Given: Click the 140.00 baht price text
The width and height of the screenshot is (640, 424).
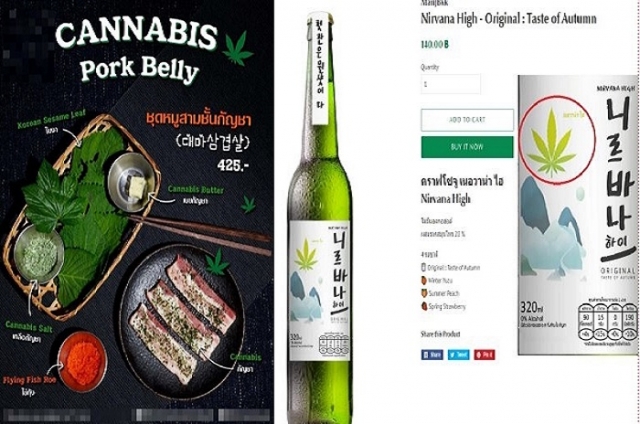Looking at the screenshot, I should (434, 44).
